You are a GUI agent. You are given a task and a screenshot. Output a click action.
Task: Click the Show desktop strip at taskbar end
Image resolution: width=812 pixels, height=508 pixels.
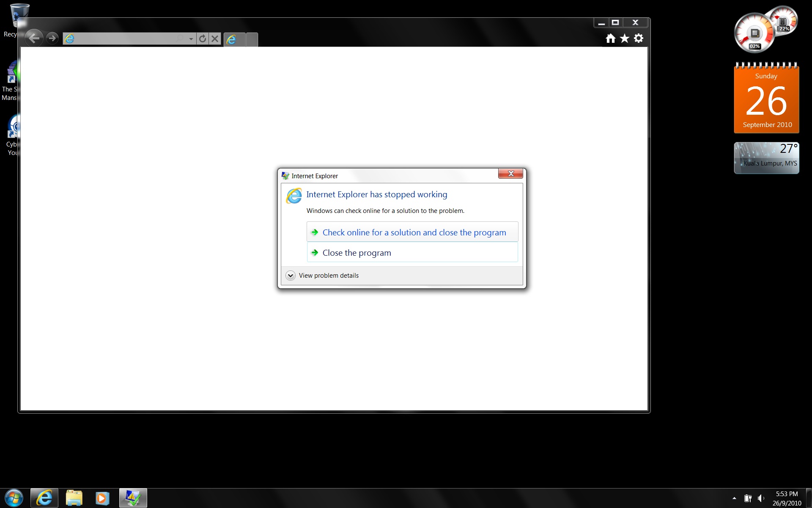pyautogui.click(x=809, y=498)
